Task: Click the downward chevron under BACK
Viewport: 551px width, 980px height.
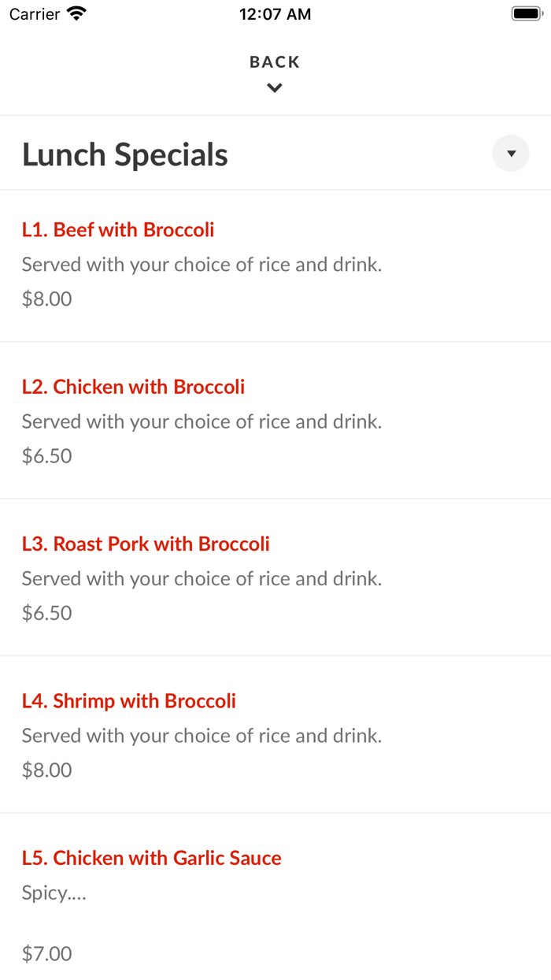Action: click(275, 88)
